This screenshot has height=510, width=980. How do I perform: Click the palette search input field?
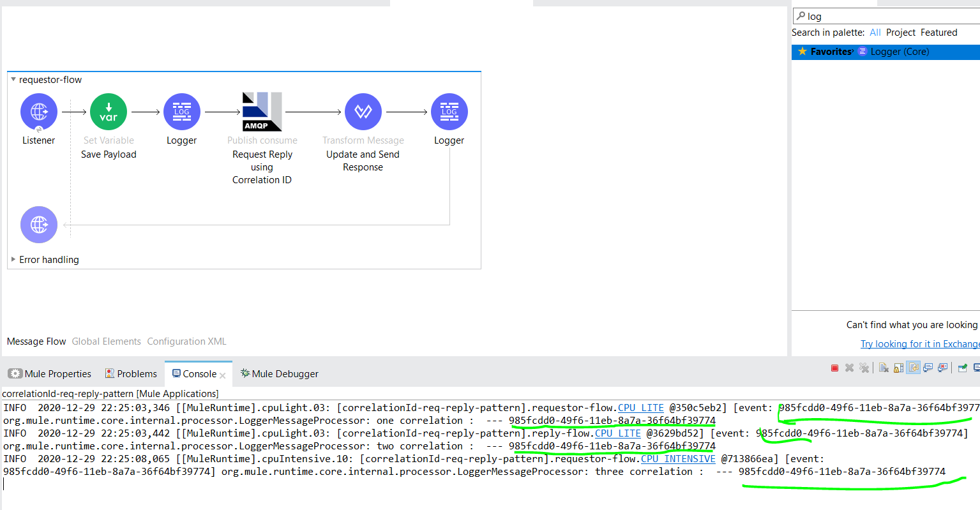coord(894,16)
